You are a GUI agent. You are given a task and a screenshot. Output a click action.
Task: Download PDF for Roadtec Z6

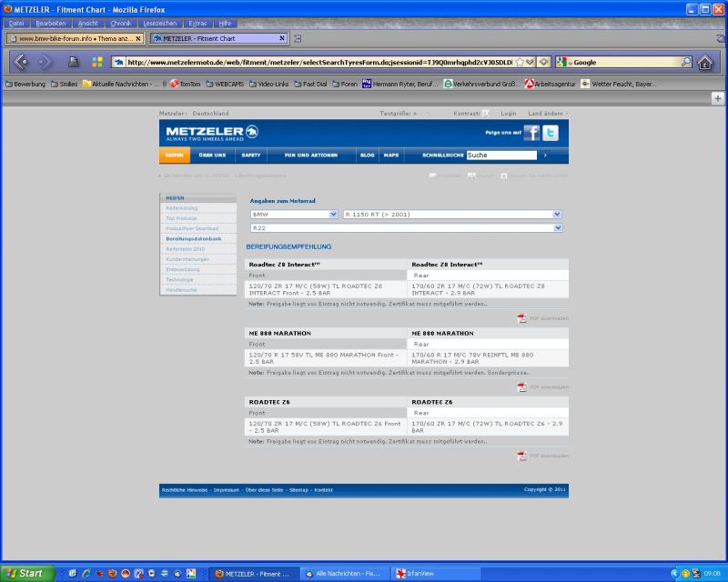point(542,456)
